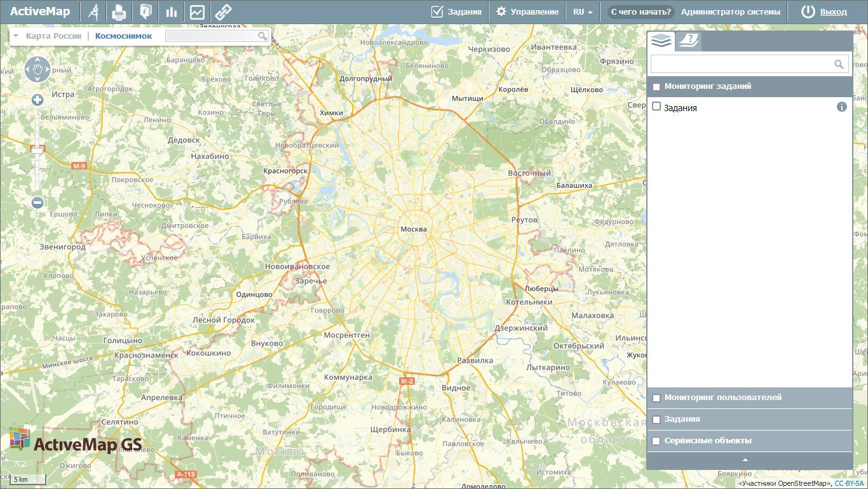Toggle the Мониторинг заданий group checkbox
The image size is (868, 489).
[656, 87]
